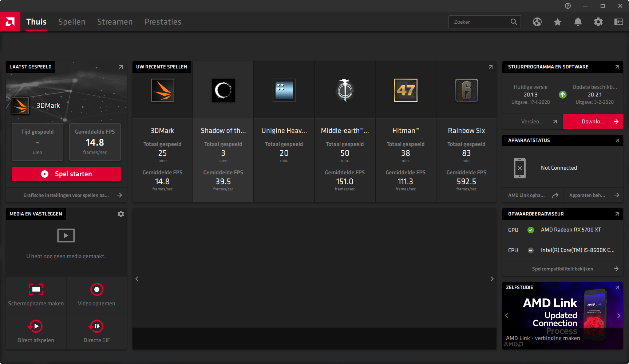The image size is (629, 364).
Task: Click AMD Radeon RX 5700 XT text
Action: (571, 230)
